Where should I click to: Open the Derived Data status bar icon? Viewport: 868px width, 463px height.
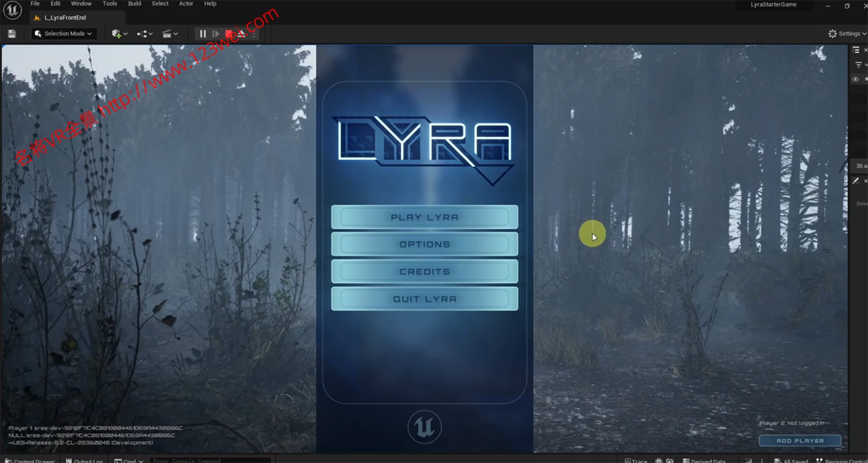[704, 461]
